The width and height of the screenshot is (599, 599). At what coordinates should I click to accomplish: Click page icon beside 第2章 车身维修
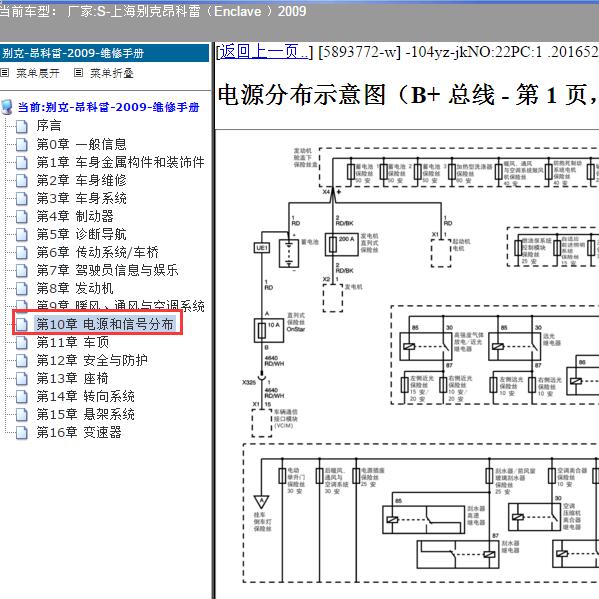(x=22, y=180)
